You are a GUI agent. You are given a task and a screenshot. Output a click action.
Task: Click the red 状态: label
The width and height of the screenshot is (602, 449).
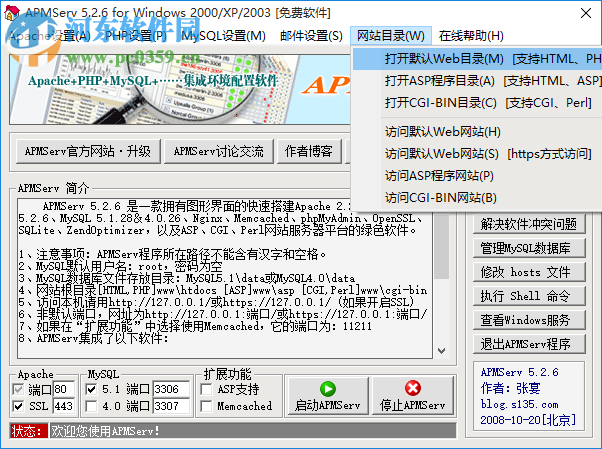click(x=29, y=431)
